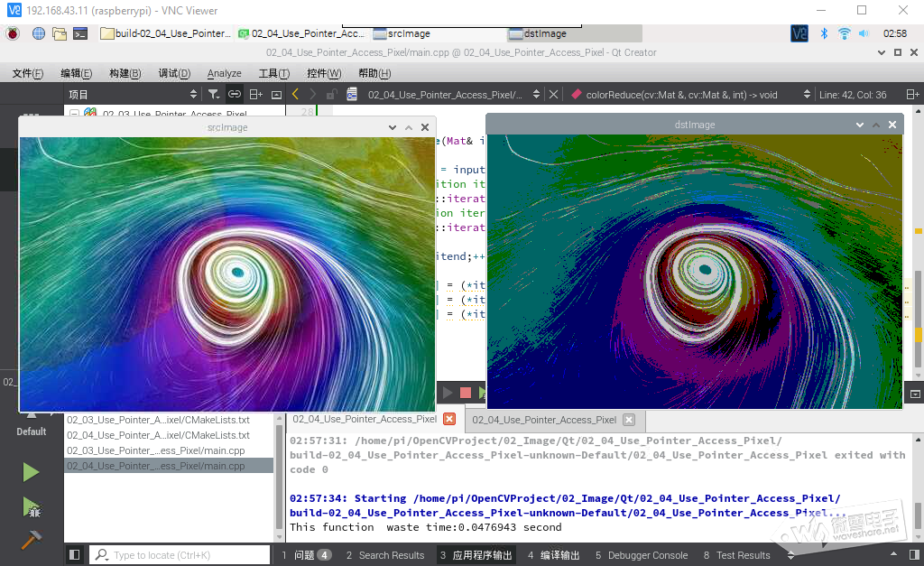This screenshot has height=566, width=924.
Task: Switch to the 编译输出 output pane
Action: tap(553, 555)
